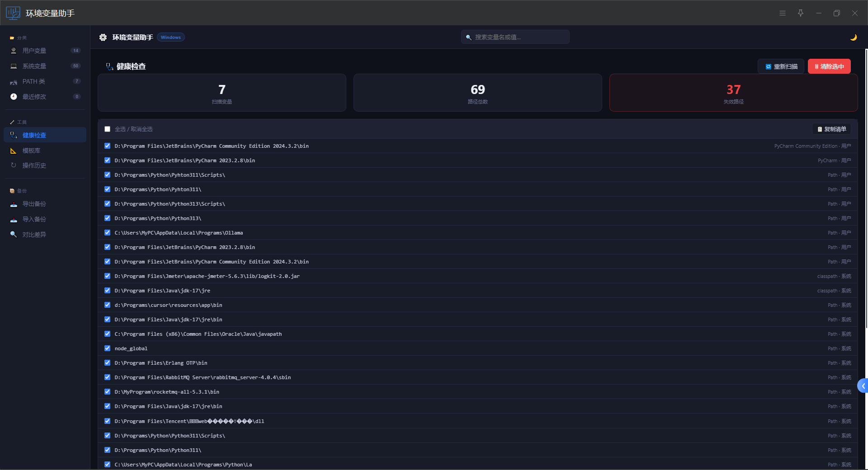
Task: Click the 扫描变量 7 stat card
Action: click(x=222, y=93)
